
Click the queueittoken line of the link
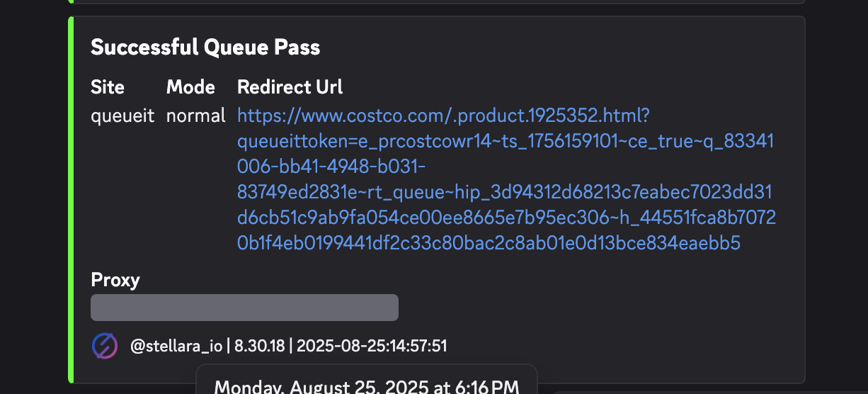(x=506, y=141)
